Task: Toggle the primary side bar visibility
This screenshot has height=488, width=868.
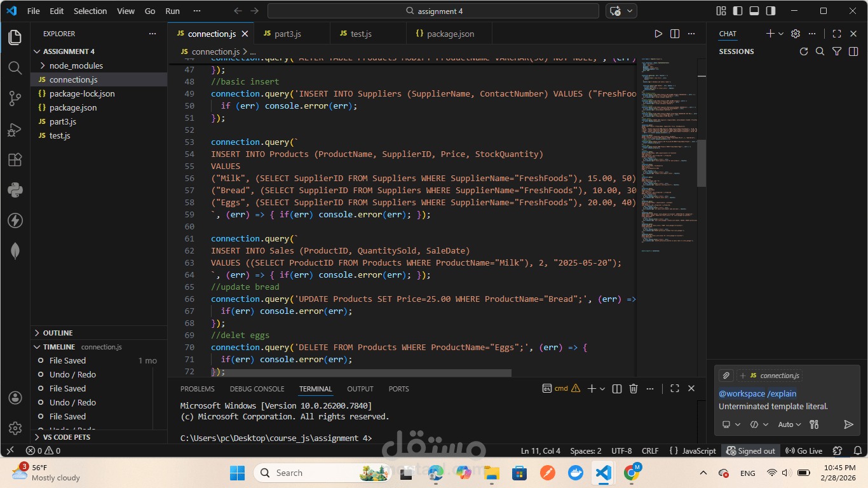Action: (738, 11)
